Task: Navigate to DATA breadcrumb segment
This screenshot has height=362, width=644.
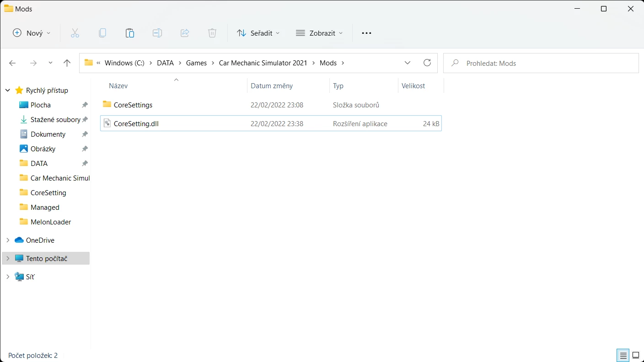Action: [165, 63]
